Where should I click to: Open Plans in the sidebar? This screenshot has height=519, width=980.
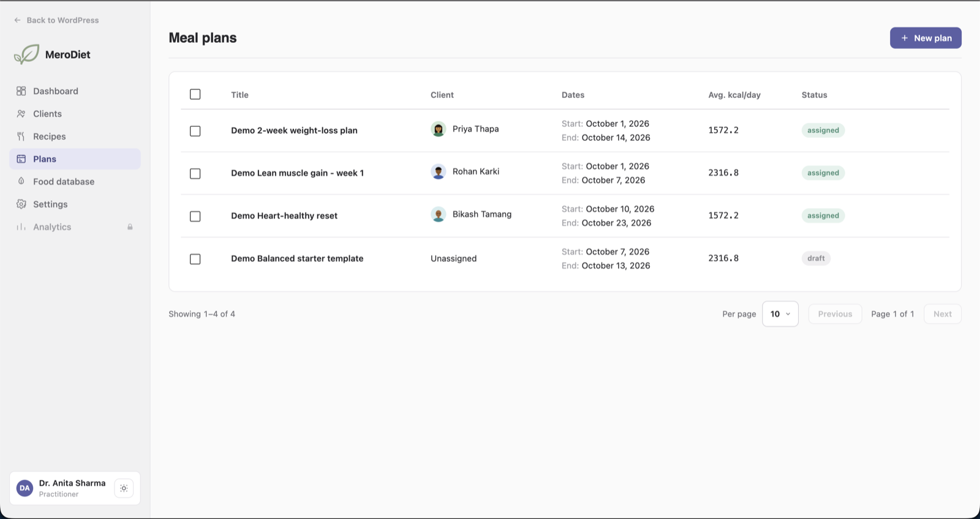coord(75,159)
